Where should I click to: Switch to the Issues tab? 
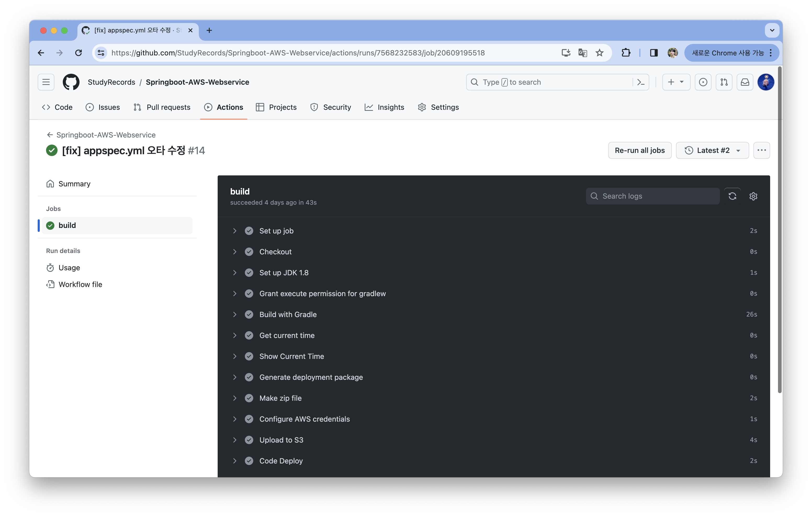[x=103, y=107]
